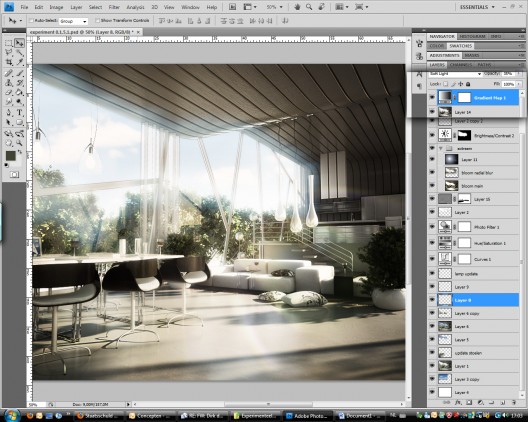Toggle Auto-Select checkbox

coord(31,21)
